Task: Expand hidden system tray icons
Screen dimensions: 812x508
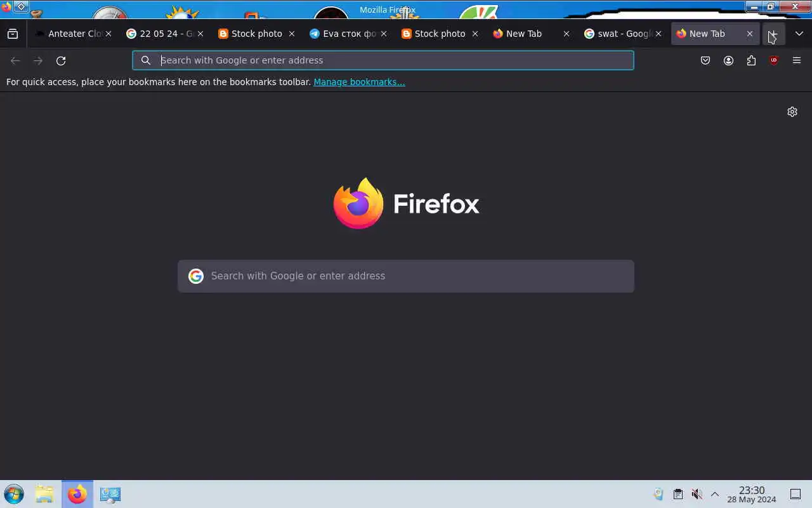Action: 715,494
